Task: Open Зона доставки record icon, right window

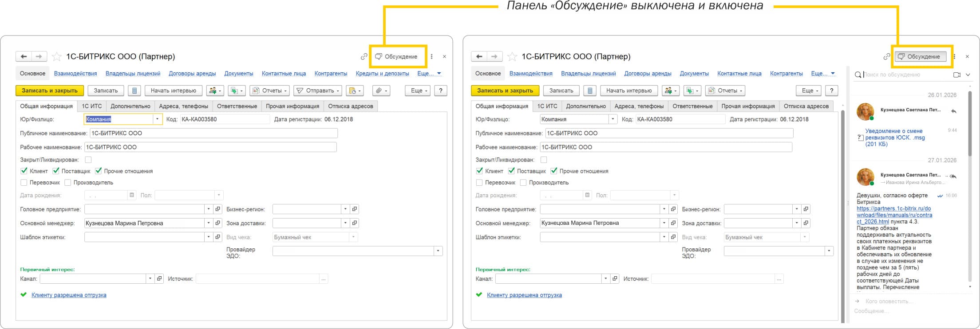Action: 806,223
